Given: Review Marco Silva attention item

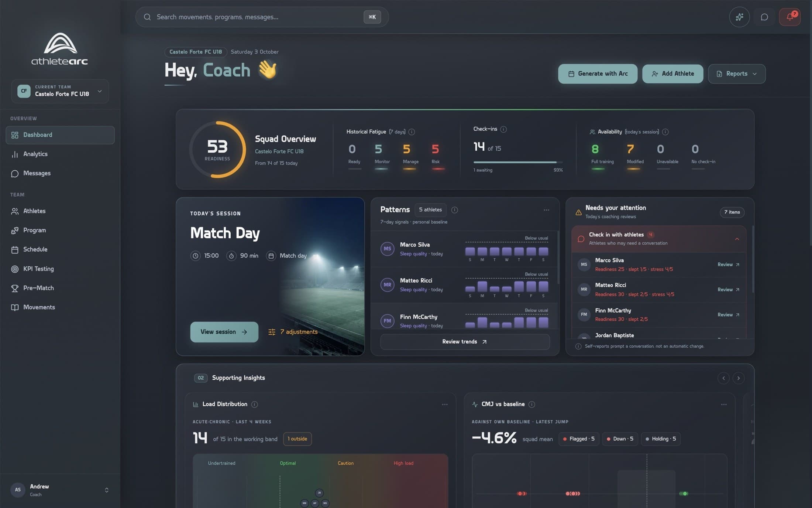Looking at the screenshot, I should [728, 265].
